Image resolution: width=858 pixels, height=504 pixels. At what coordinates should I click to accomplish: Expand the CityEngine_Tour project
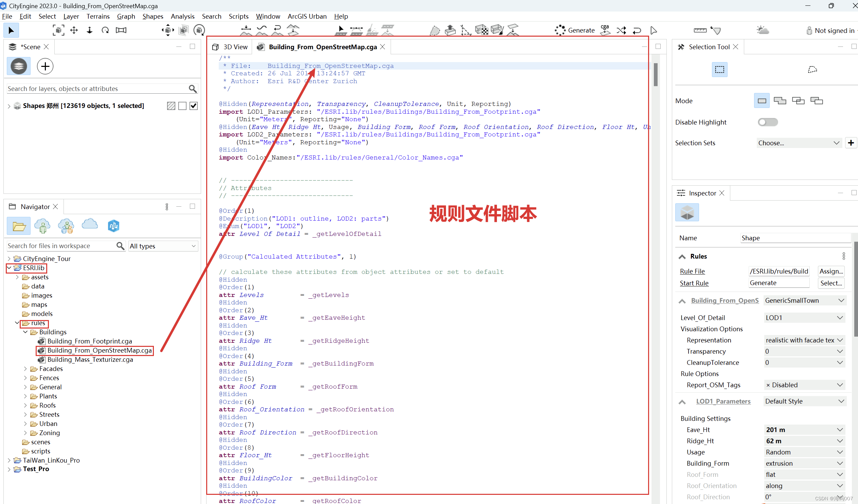[9, 259]
